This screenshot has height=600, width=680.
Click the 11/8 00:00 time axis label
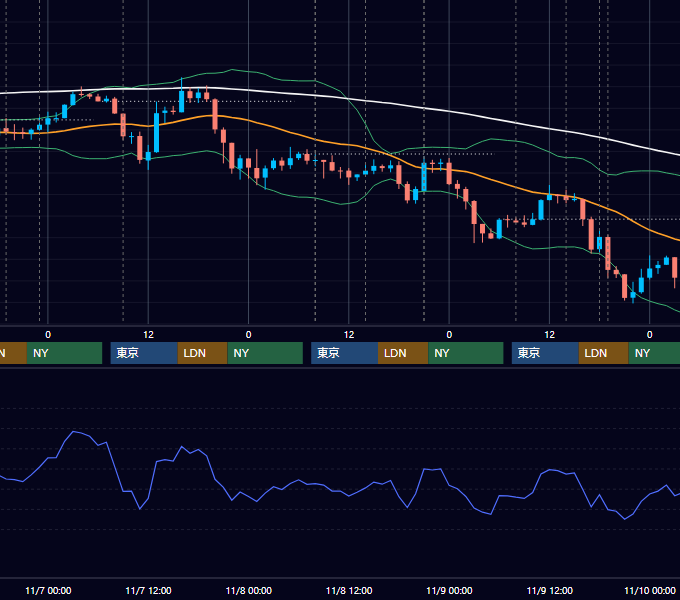coord(248,590)
